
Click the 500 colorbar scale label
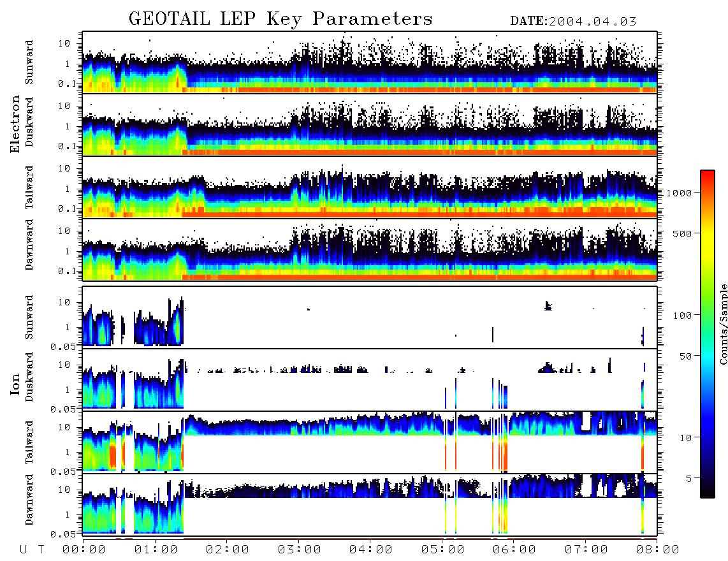click(682, 233)
